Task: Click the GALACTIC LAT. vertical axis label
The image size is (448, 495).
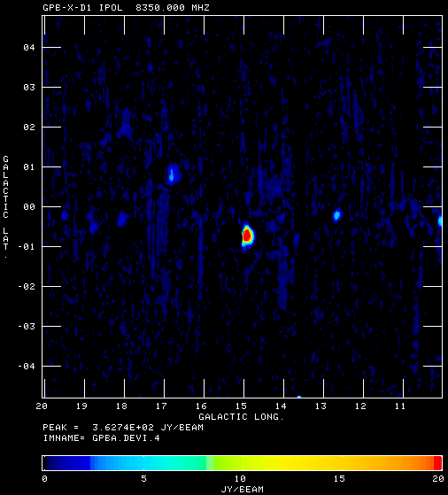Action: 5,207
